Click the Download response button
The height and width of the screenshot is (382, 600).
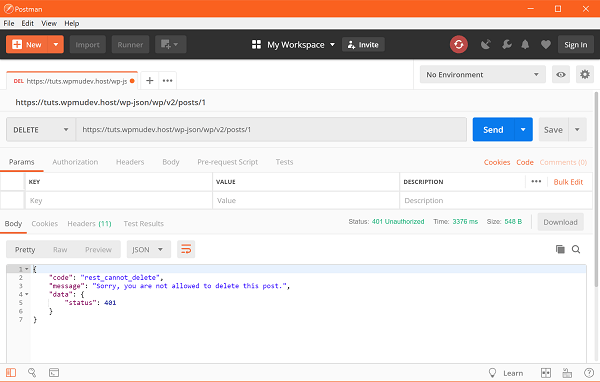[x=561, y=222]
